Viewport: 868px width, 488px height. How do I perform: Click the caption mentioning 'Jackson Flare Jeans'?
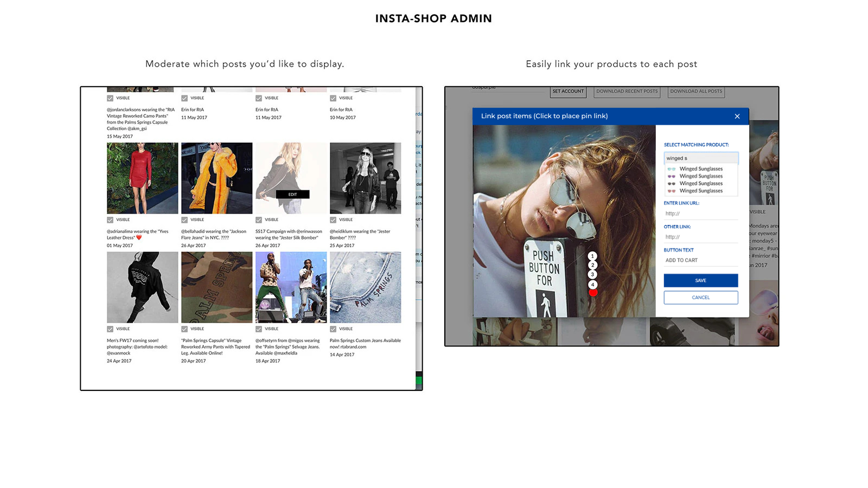coord(214,234)
